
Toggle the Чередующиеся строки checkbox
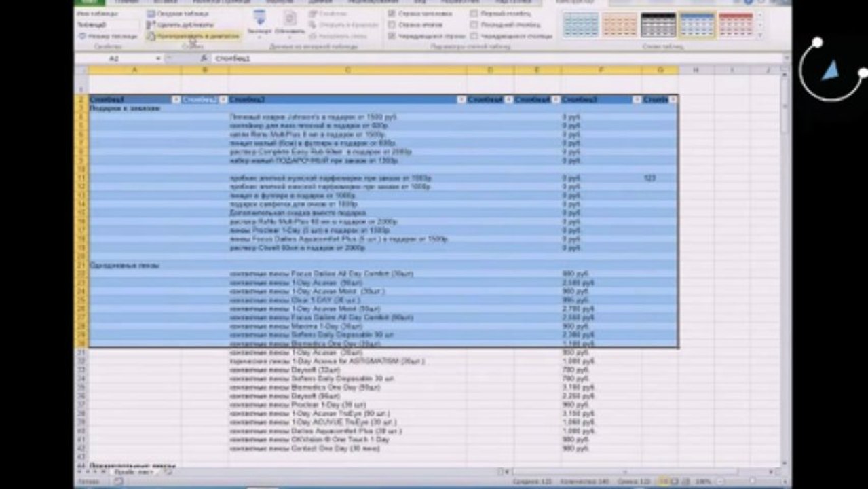[392, 36]
